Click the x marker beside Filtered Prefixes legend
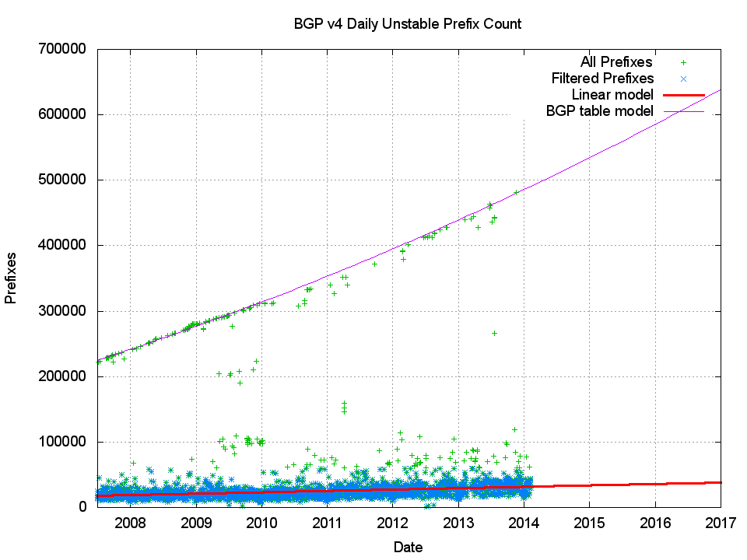This screenshot has width=747, height=560. click(x=683, y=79)
